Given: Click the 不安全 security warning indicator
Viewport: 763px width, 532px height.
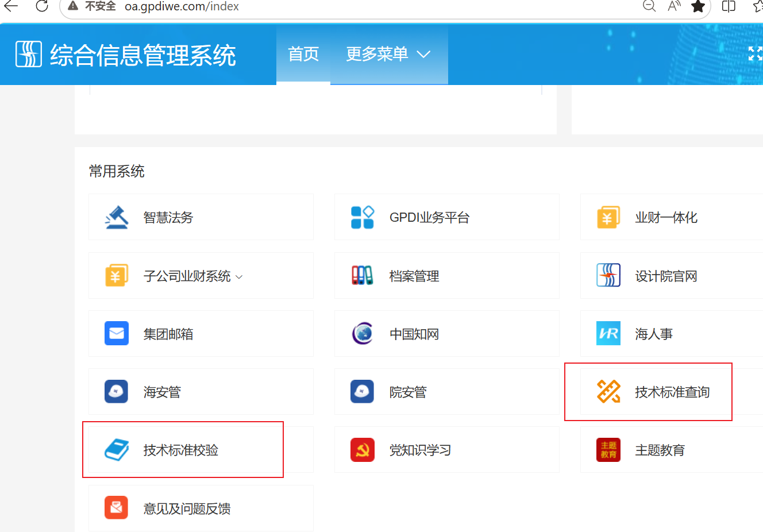Looking at the screenshot, I should coord(92,6).
